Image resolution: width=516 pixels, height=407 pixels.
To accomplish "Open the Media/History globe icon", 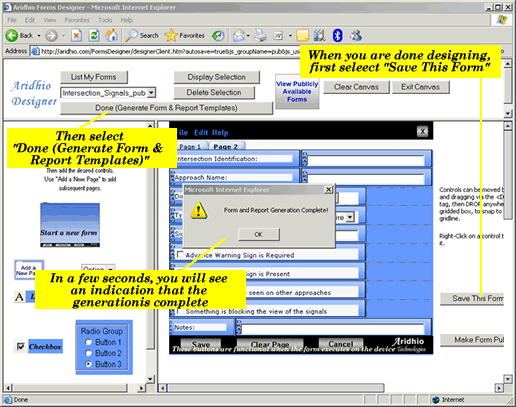I will pos(218,35).
